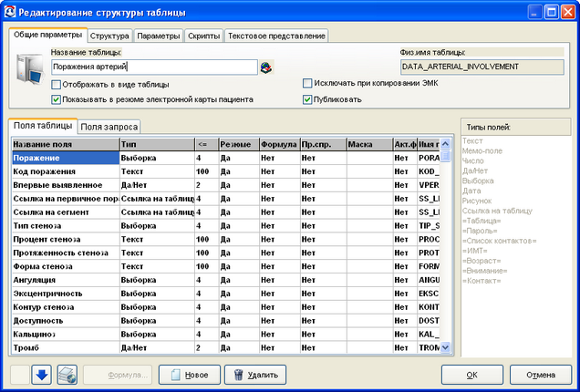Click the blank button left of blue arrow
Screen dimensions: 580x392
[x=20, y=375]
